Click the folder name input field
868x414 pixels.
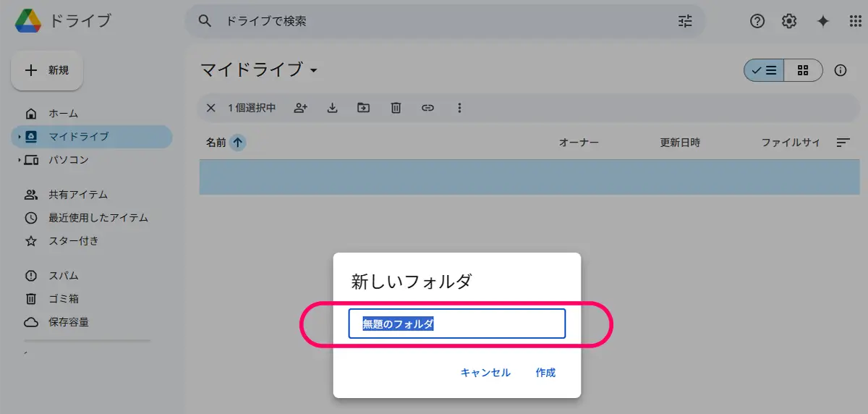(x=456, y=324)
